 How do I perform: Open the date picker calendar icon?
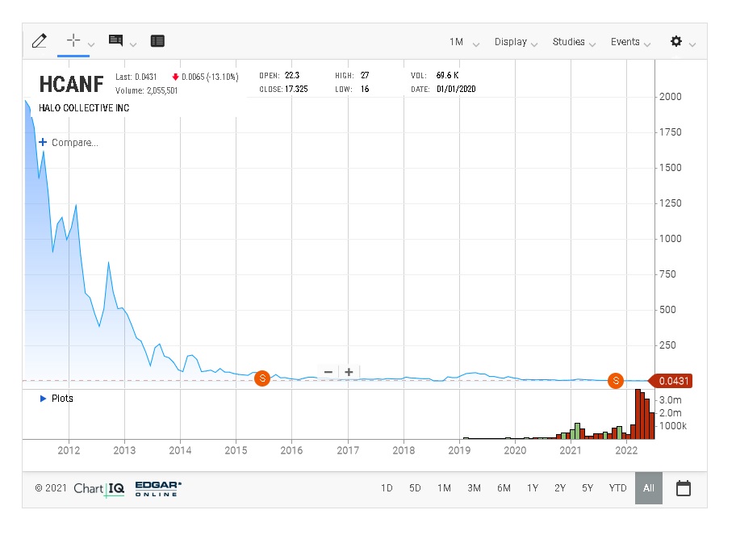click(x=684, y=487)
